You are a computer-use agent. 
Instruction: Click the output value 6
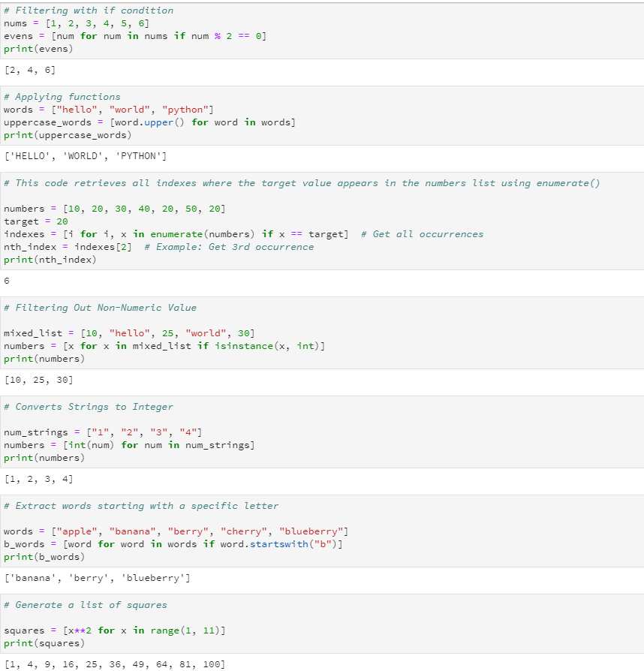tap(8, 281)
